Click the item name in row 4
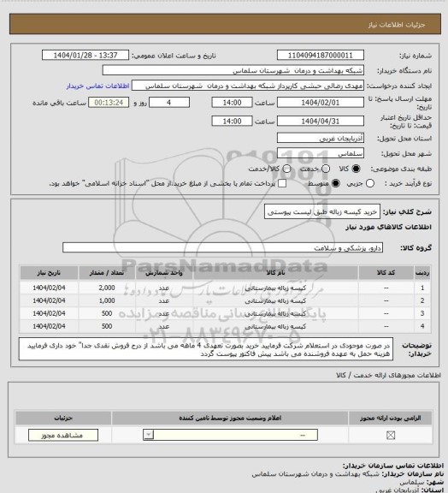Image resolution: width=448 pixels, height=493 pixels. (x=275, y=327)
